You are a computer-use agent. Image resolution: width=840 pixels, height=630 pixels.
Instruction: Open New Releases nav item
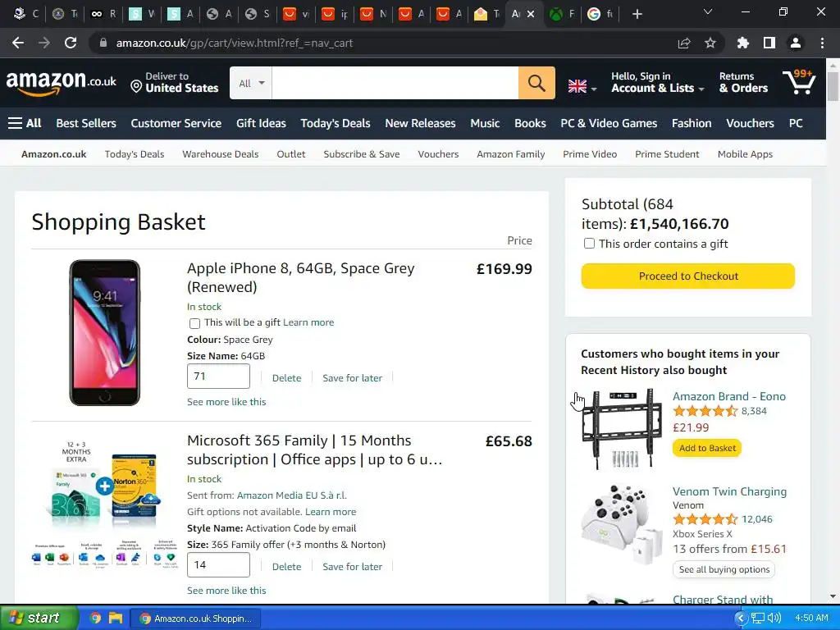420,123
